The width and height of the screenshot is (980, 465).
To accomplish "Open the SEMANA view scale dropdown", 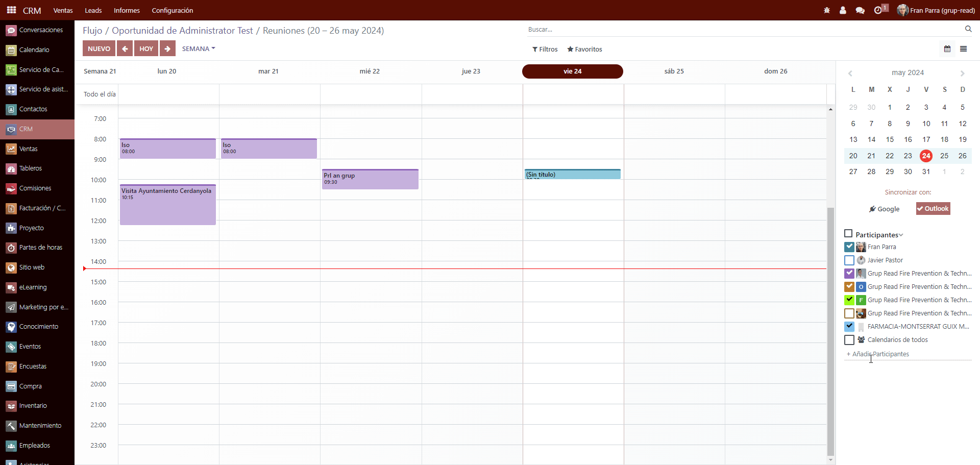I will [198, 48].
